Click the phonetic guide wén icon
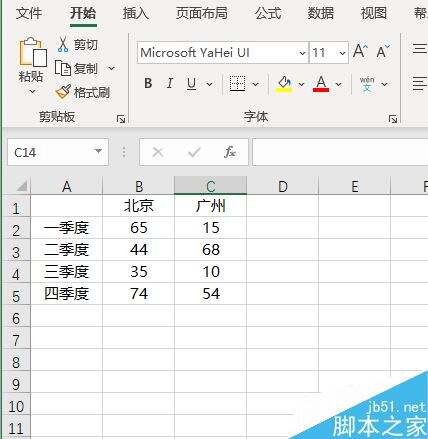This screenshot has width=428, height=439. pos(367,84)
